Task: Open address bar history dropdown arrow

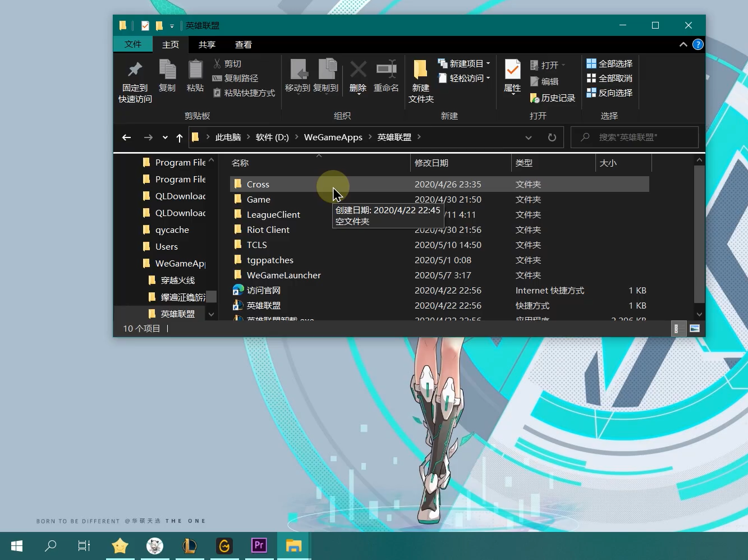Action: click(529, 137)
